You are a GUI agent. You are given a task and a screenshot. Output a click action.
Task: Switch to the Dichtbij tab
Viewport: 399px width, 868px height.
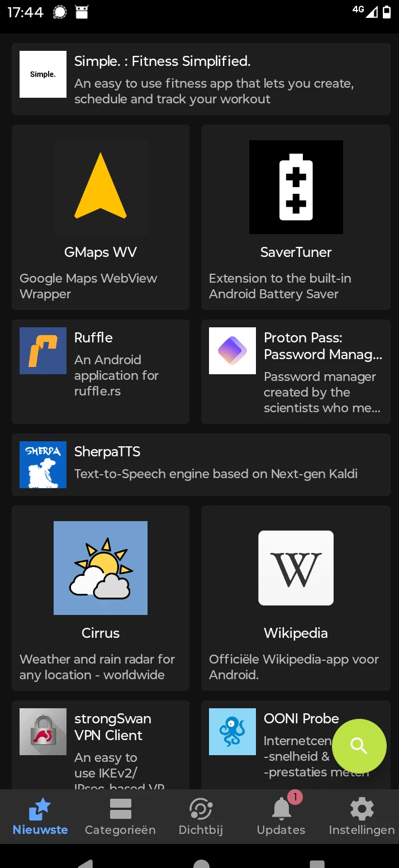click(201, 816)
